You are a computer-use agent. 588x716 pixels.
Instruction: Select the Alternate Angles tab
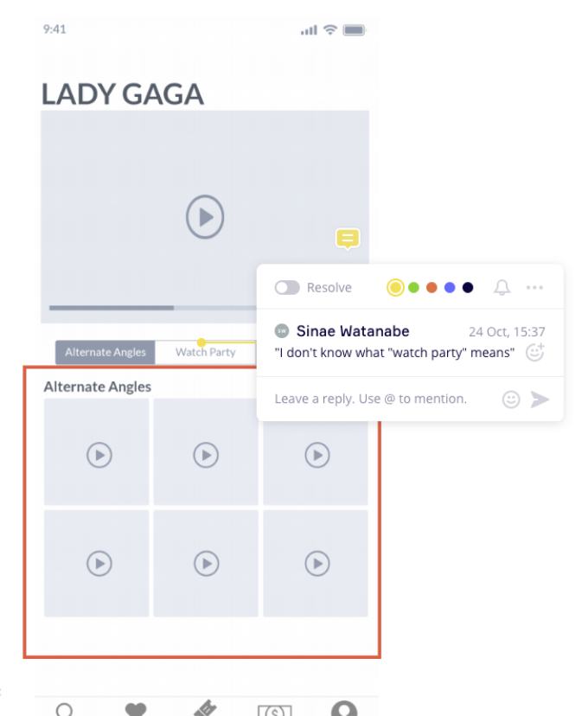coord(105,352)
